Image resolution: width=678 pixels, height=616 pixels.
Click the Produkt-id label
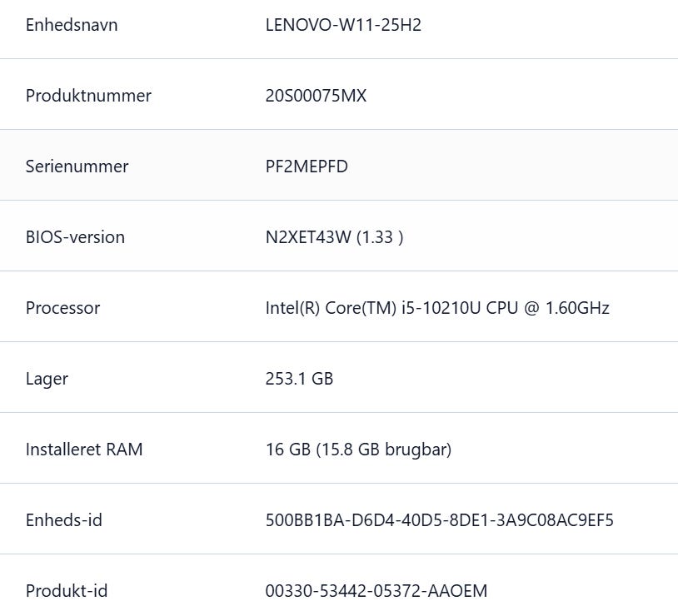coord(67,591)
